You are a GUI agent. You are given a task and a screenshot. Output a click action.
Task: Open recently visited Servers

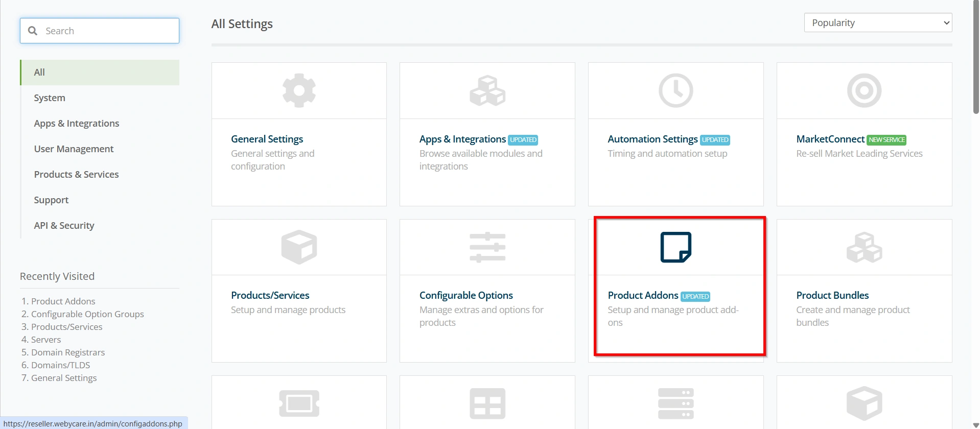click(x=46, y=340)
